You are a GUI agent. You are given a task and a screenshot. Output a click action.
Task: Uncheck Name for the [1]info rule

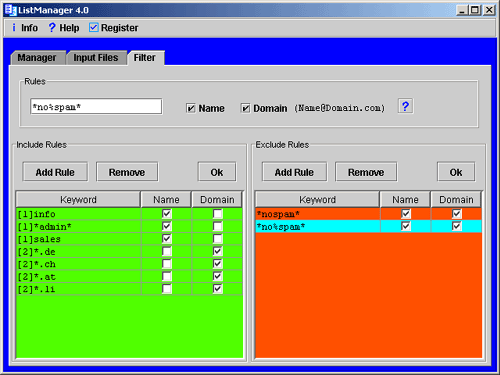(167, 214)
